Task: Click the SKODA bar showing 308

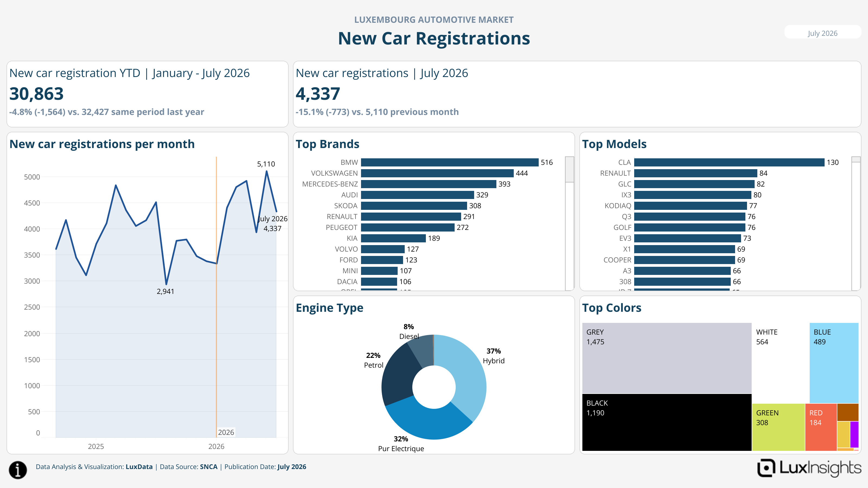Action: click(414, 206)
